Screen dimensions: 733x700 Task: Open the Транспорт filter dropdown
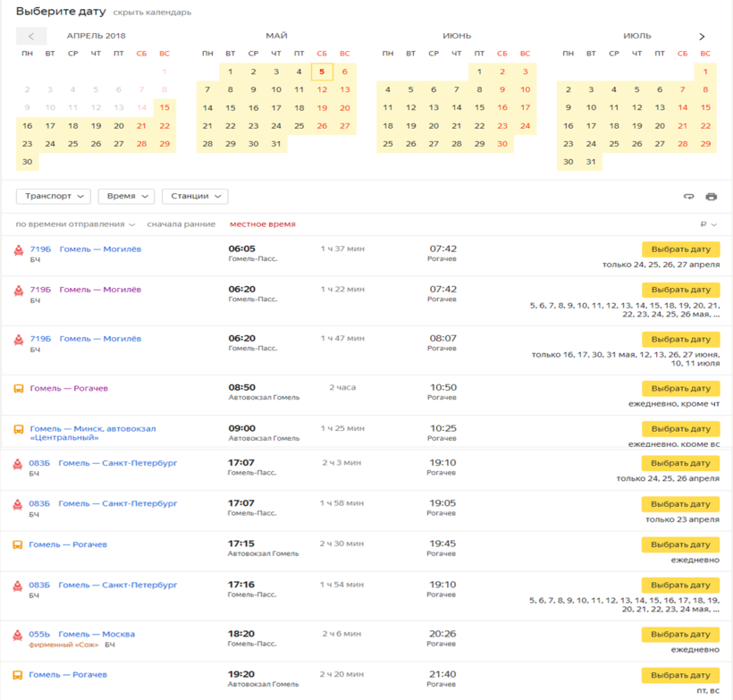pos(54,196)
